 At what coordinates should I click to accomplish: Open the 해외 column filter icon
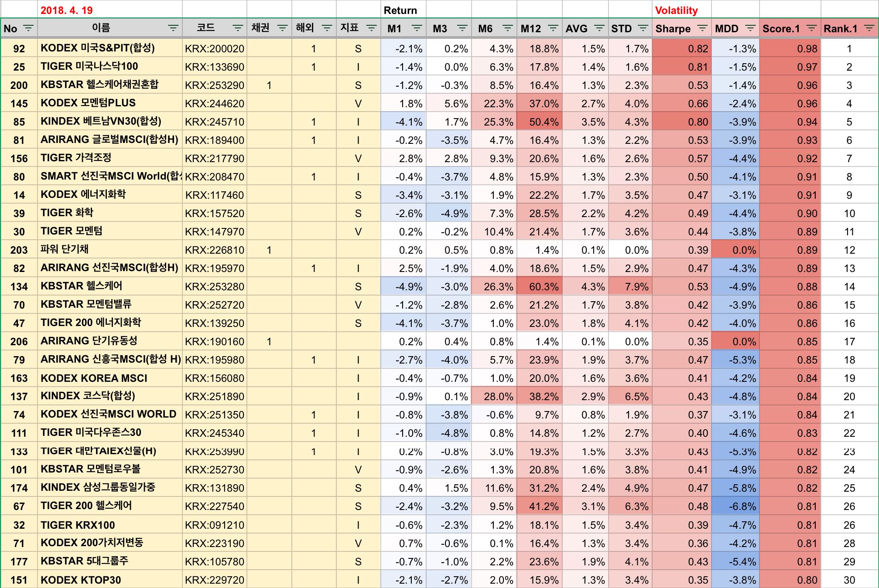tap(327, 28)
